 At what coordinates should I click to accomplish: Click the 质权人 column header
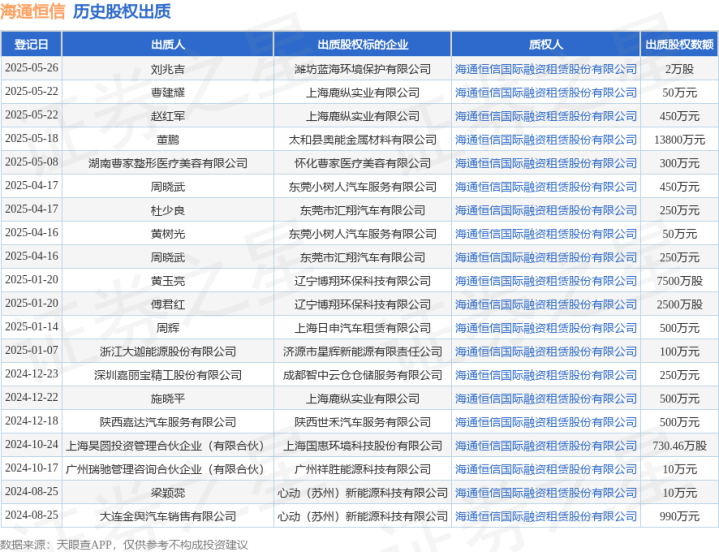pos(546,44)
